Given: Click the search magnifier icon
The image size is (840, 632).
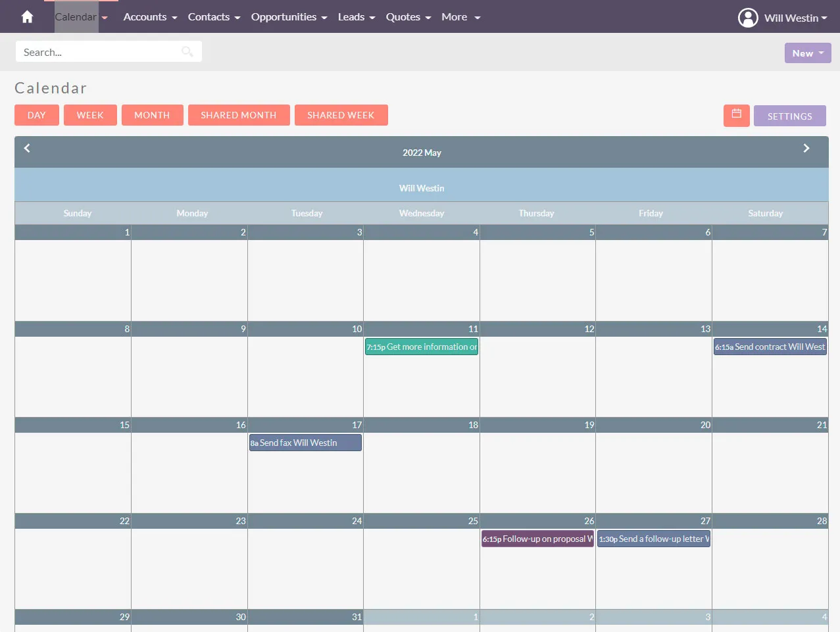Looking at the screenshot, I should point(187,52).
